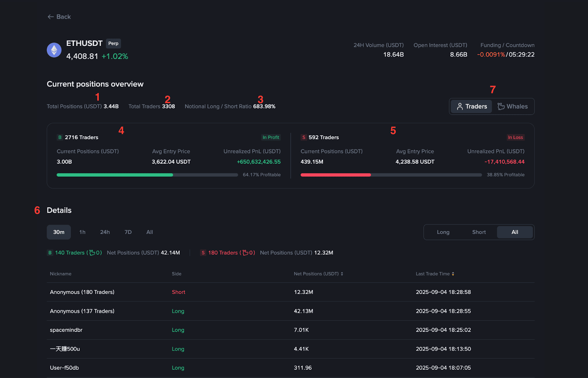Click the red S badge next to 592 Traders
Viewport: 588px width, 378px height.
click(304, 137)
